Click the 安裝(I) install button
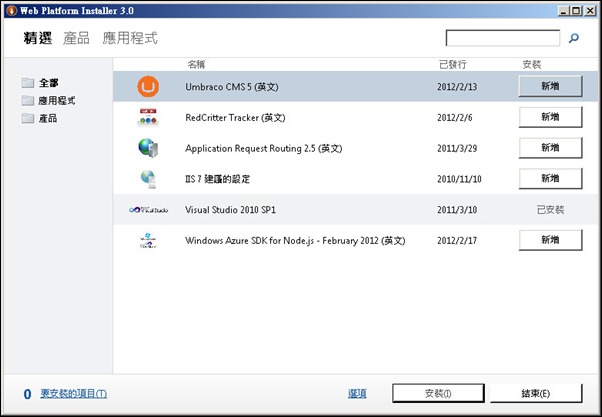Image resolution: width=602 pixels, height=417 pixels. pyautogui.click(x=438, y=393)
